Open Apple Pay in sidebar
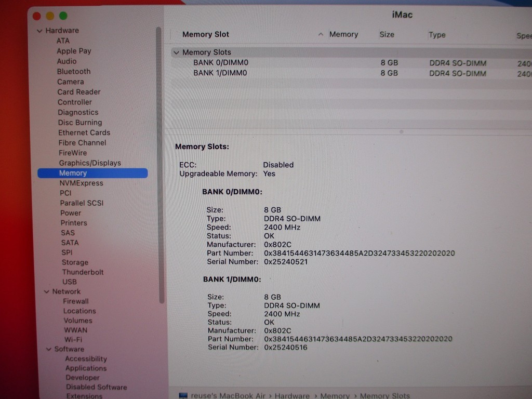The height and width of the screenshot is (399, 532). coord(74,51)
